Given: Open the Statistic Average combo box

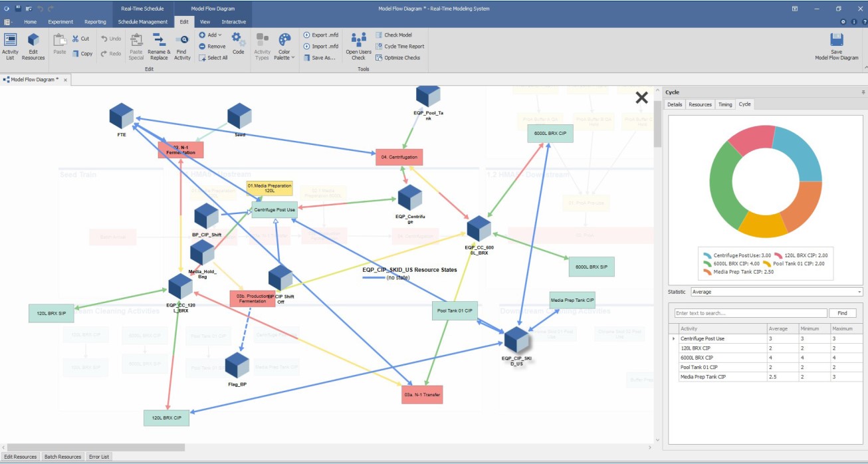Looking at the screenshot, I should coord(776,292).
